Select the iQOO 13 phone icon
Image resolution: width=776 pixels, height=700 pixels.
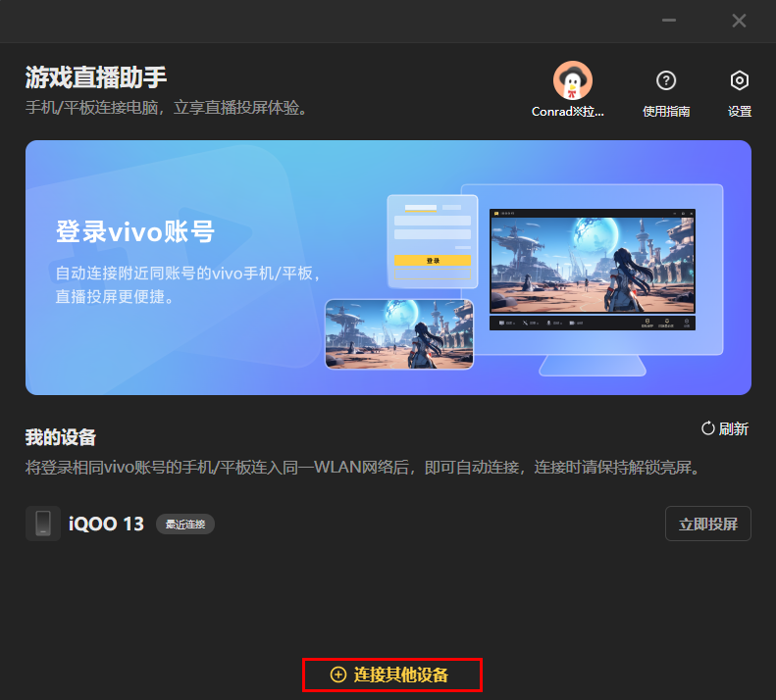[x=43, y=524]
